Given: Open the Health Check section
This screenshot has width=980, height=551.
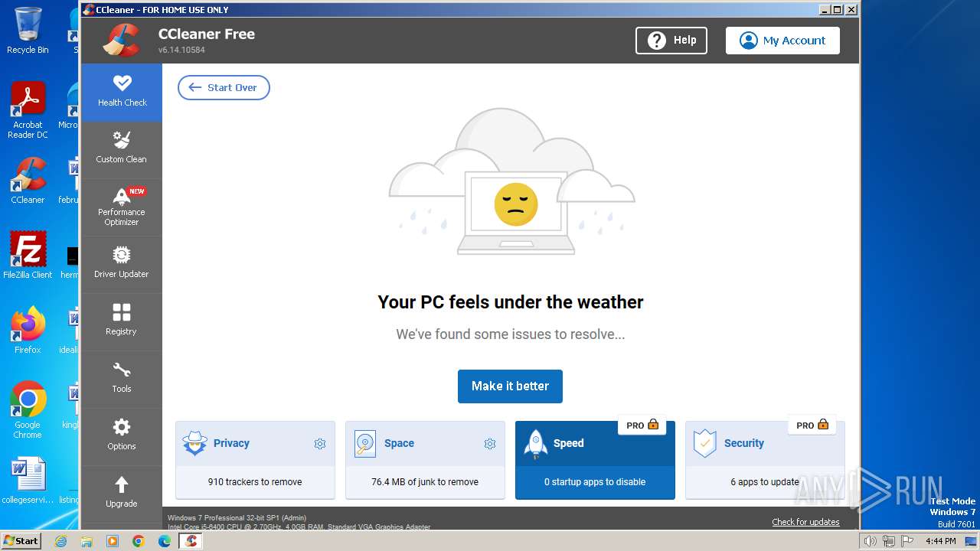Looking at the screenshot, I should (x=122, y=93).
